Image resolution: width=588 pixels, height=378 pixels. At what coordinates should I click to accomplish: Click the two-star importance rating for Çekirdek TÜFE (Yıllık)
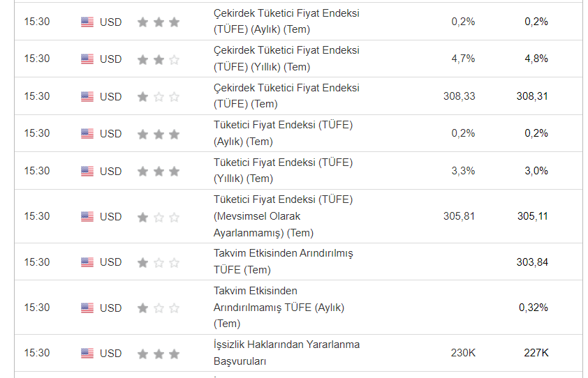(159, 59)
